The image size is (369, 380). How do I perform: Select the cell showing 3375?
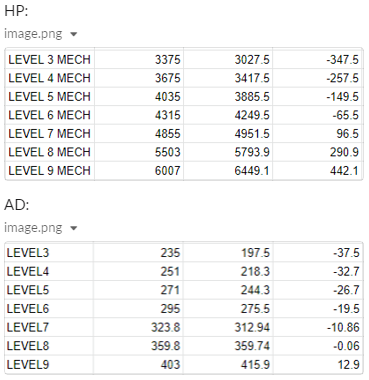(x=139, y=60)
